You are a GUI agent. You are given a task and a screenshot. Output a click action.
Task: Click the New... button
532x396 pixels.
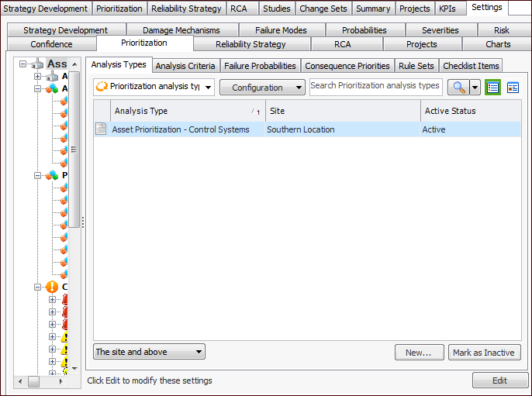[x=420, y=353]
